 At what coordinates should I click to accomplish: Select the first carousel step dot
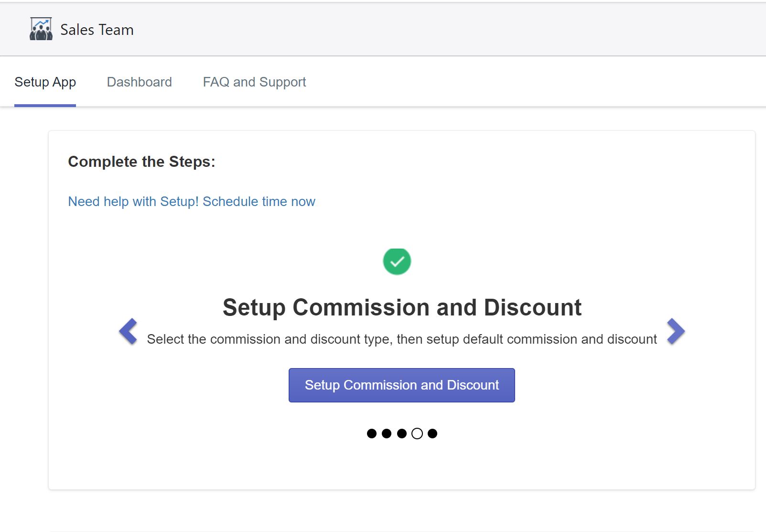click(371, 434)
